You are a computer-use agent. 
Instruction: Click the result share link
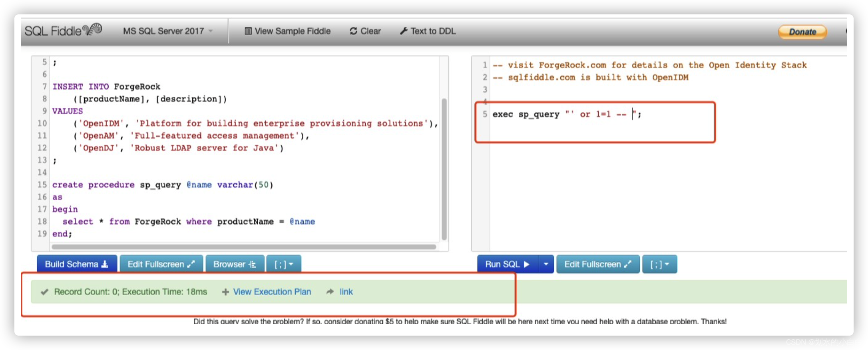click(x=346, y=292)
